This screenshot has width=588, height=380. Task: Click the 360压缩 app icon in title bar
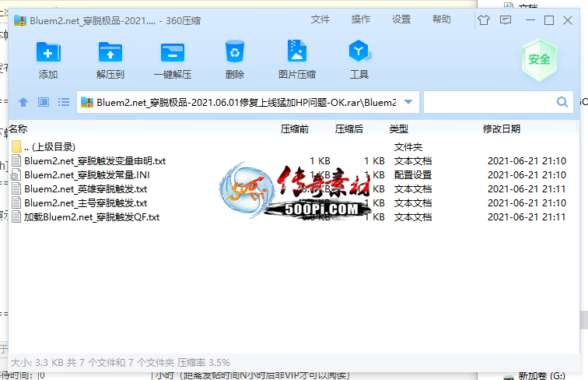(x=20, y=20)
